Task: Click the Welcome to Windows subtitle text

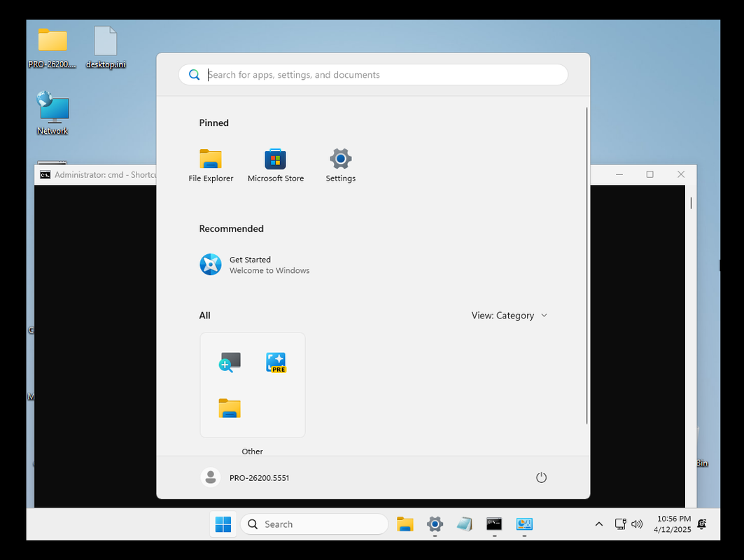Action: point(269,270)
